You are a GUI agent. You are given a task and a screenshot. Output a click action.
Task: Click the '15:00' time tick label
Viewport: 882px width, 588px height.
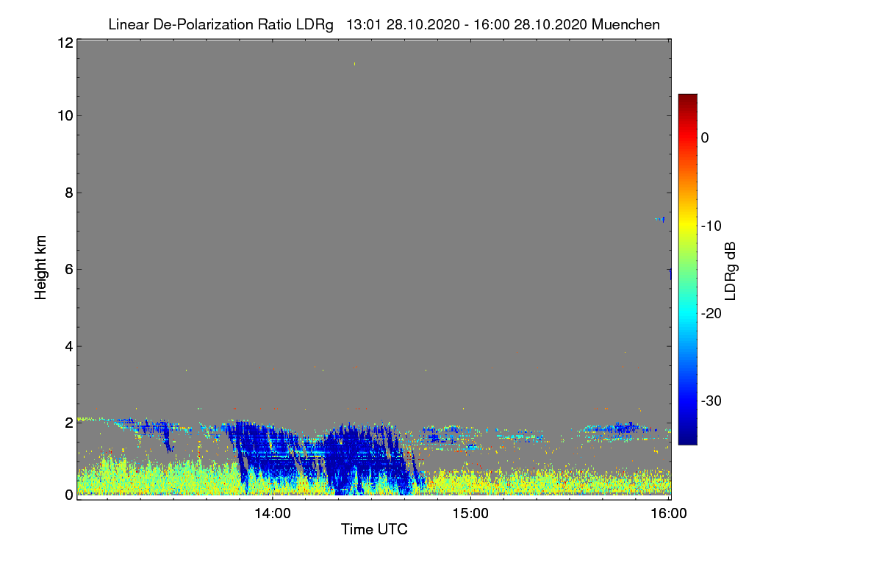(x=470, y=514)
